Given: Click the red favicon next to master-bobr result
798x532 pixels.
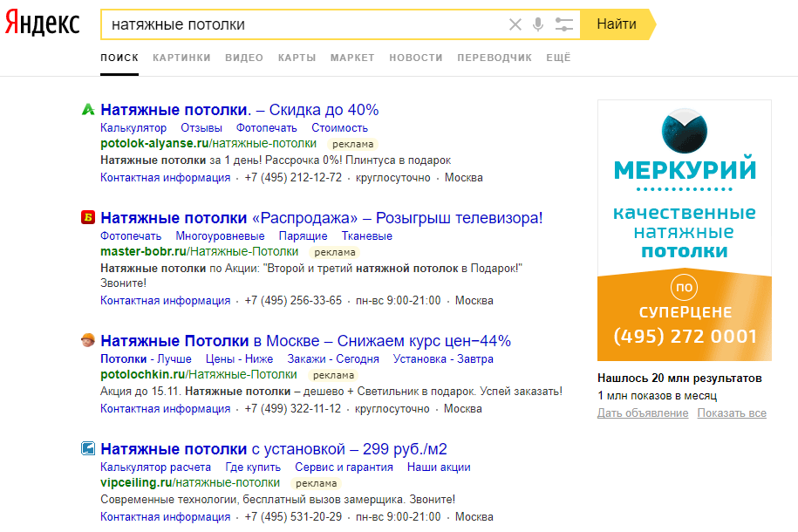Looking at the screenshot, I should point(88,217).
